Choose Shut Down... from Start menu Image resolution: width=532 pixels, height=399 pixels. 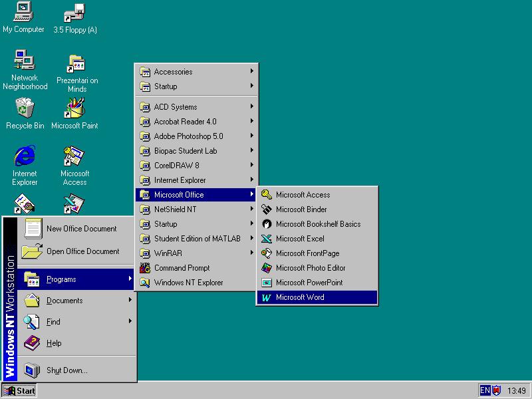click(x=76, y=370)
